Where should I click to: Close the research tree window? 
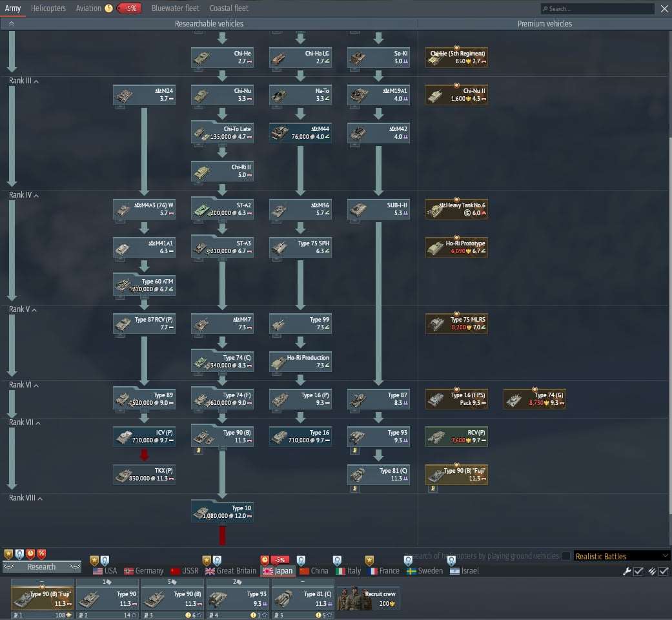[x=664, y=8]
